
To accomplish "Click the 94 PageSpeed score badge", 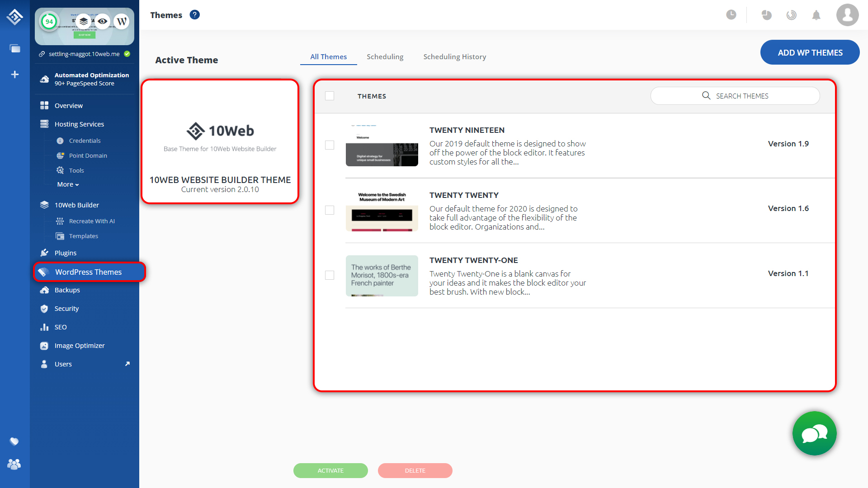I will [49, 21].
